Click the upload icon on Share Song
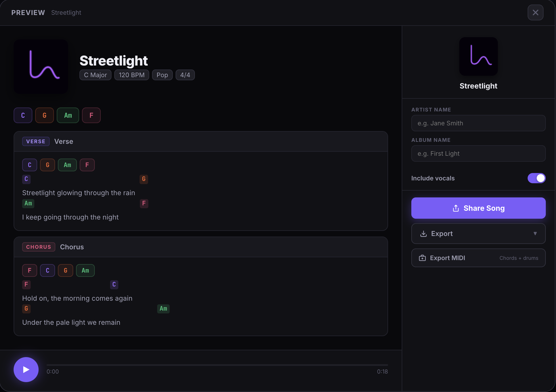556x392 pixels. point(456,208)
